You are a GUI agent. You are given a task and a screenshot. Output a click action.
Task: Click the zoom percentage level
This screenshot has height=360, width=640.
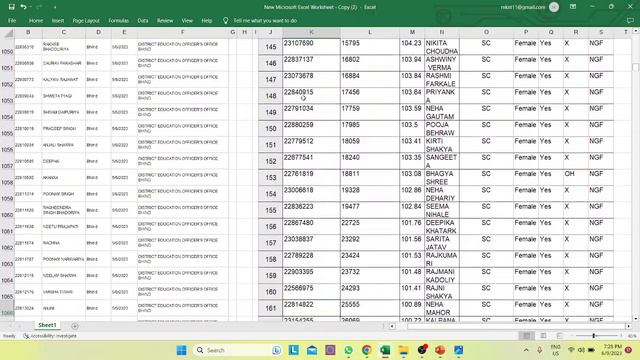[632, 336]
